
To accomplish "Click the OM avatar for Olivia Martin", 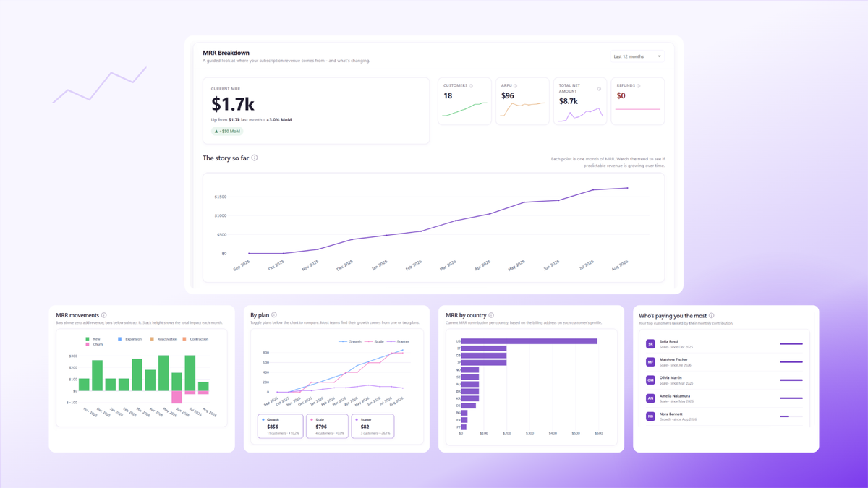I will click(x=650, y=380).
